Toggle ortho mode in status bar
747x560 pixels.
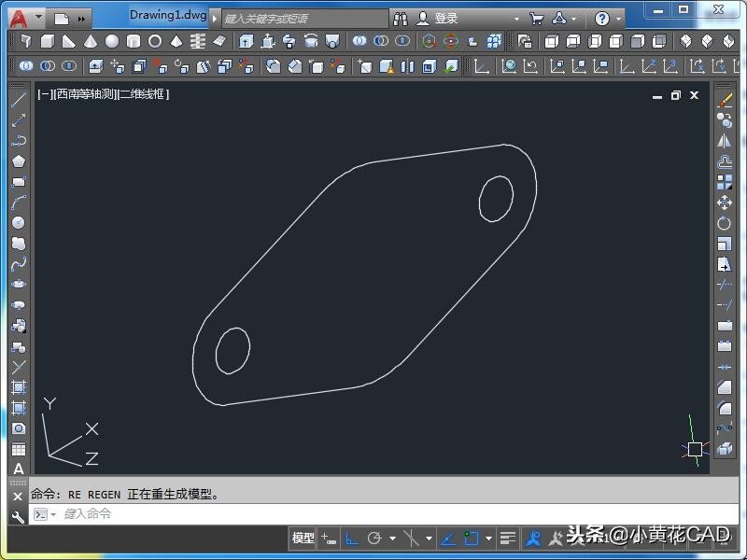coord(352,539)
